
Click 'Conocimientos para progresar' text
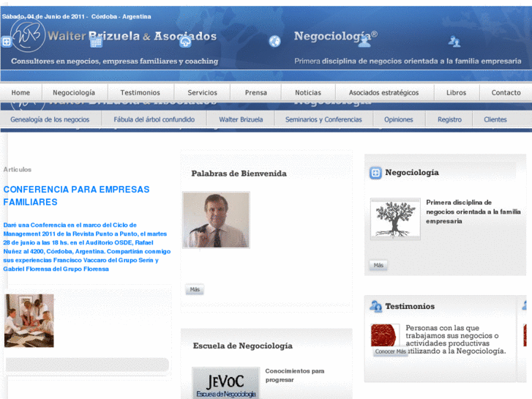click(294, 376)
